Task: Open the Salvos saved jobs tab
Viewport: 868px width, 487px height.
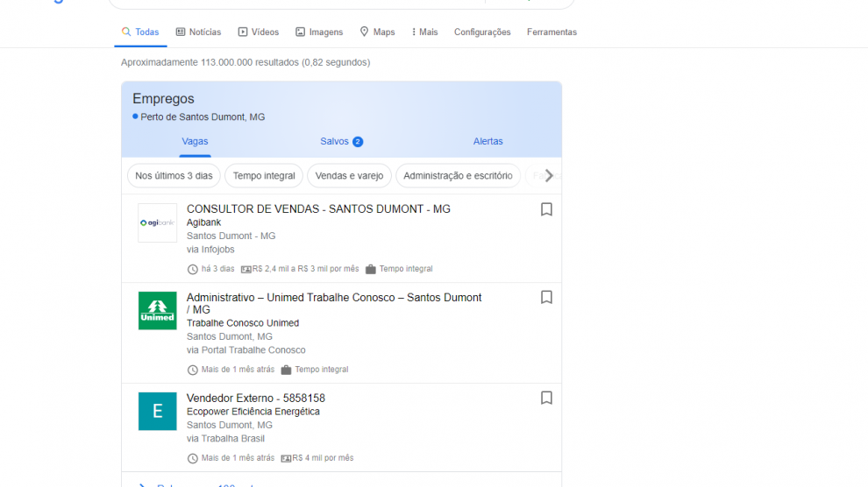Action: point(342,142)
